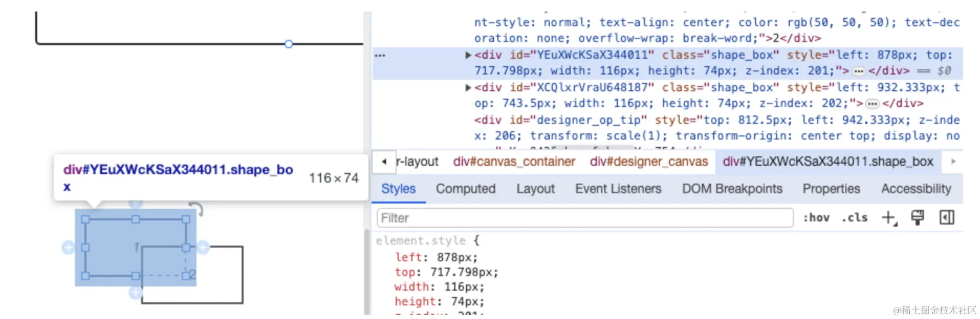The width and height of the screenshot is (980, 319).
Task: Toggle the computed styles sidebar icon
Action: [947, 217]
